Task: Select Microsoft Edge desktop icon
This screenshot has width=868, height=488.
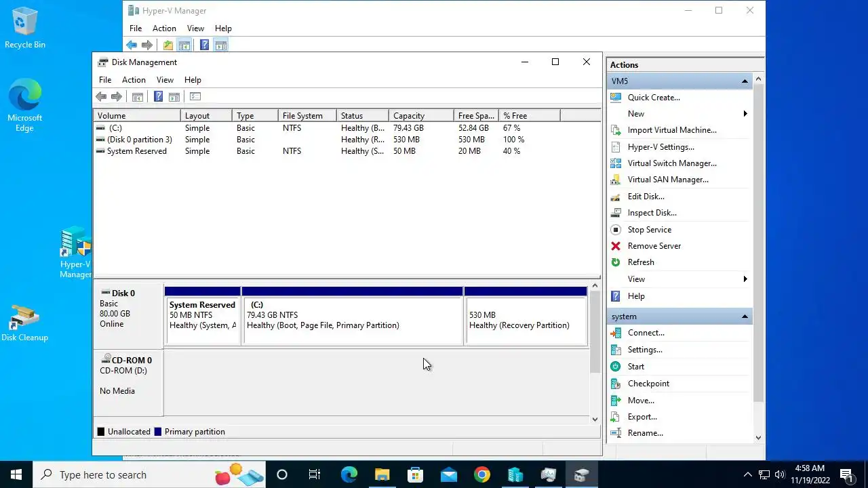Action: (25, 104)
